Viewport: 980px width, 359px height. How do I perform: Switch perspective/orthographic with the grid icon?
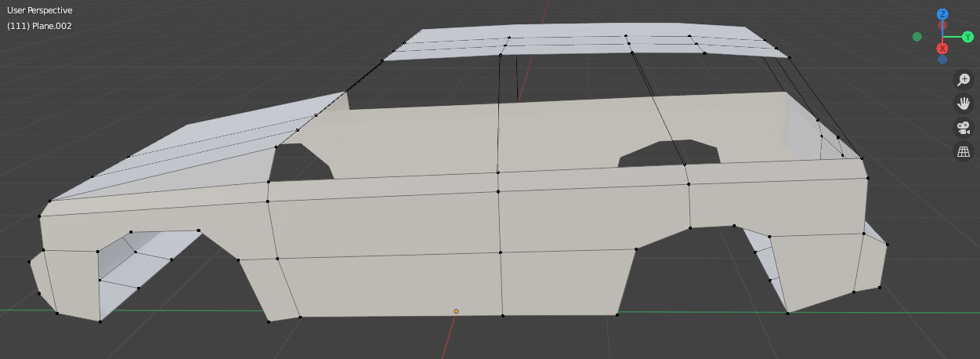coord(964,152)
